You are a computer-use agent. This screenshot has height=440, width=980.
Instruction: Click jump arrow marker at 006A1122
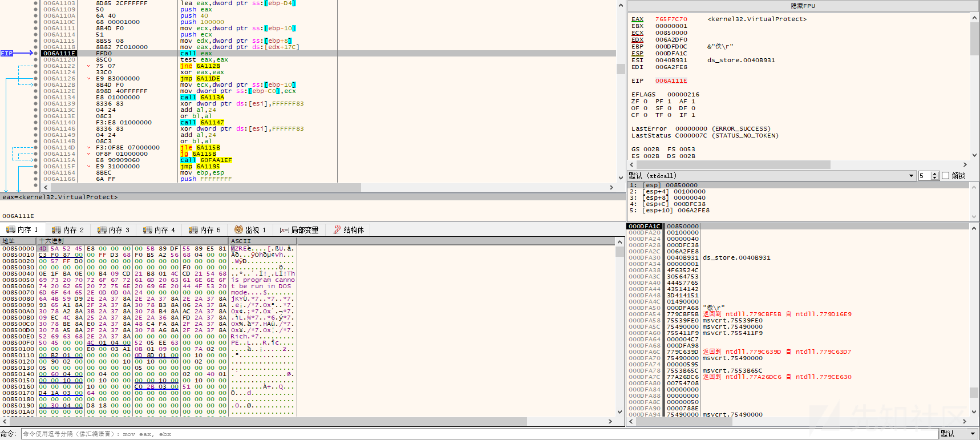point(88,66)
